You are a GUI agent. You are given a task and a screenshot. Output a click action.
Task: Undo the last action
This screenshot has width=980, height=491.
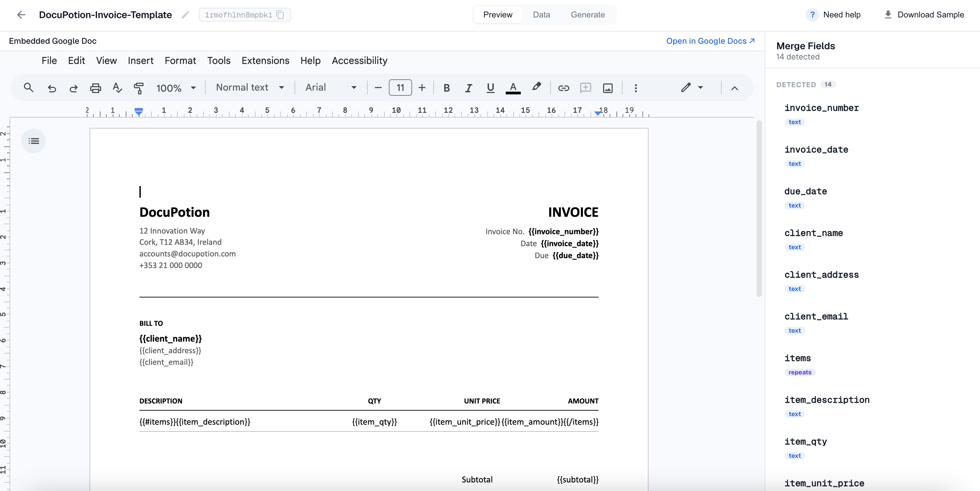(x=52, y=88)
